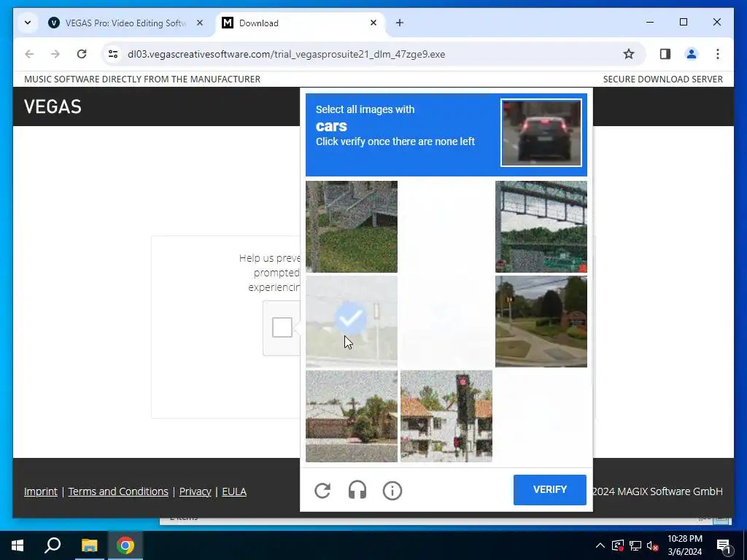Toggle the Chrome side panel
The image size is (747, 560).
(x=665, y=54)
